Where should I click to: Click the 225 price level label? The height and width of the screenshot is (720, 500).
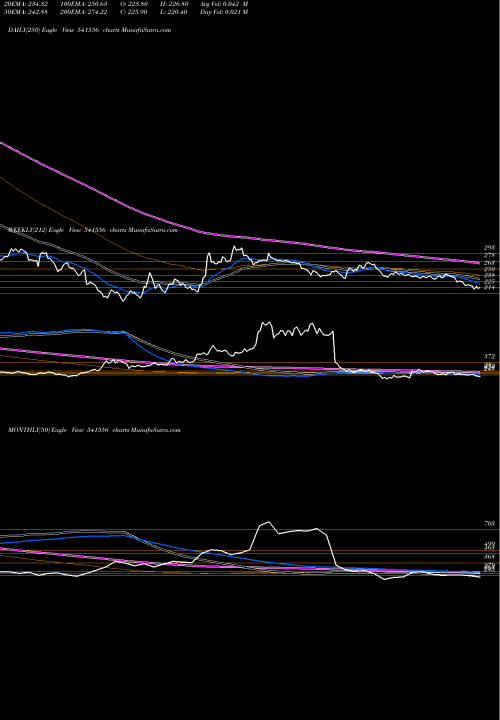[x=489, y=281]
